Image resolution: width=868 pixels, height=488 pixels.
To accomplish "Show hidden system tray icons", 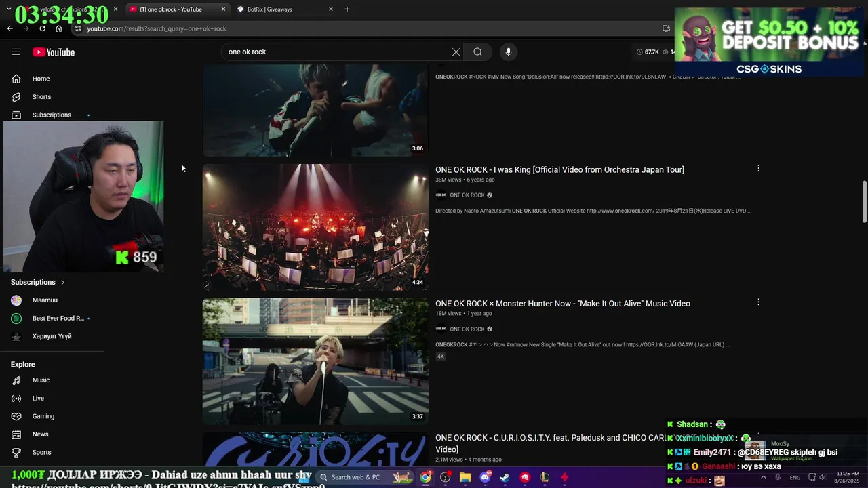I will point(764,477).
